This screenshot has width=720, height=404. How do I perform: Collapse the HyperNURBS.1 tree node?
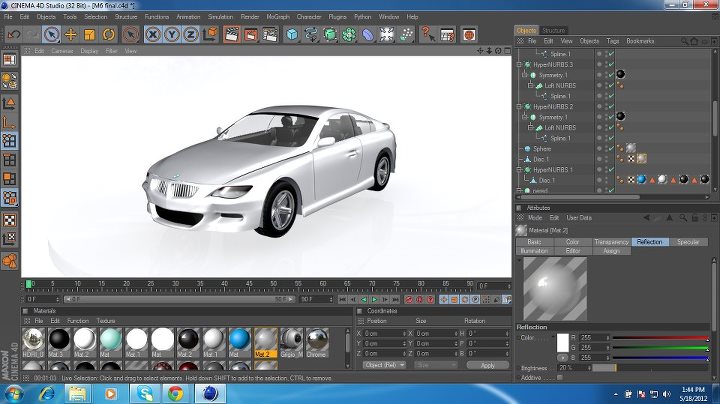(519, 170)
